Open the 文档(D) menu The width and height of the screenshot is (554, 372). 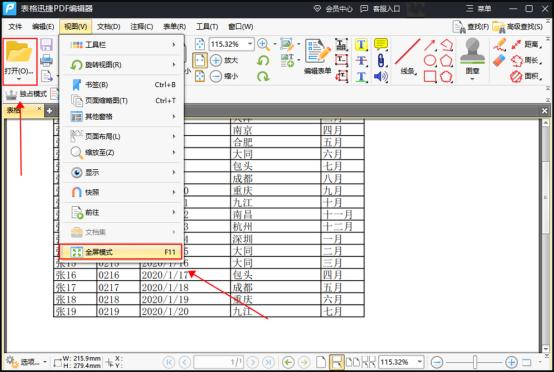[x=108, y=26]
